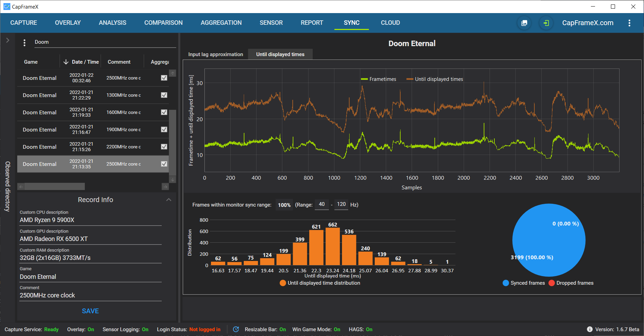Image resolution: width=644 pixels, height=336 pixels.
Task: Open the SENSOR tab
Action: click(x=271, y=23)
